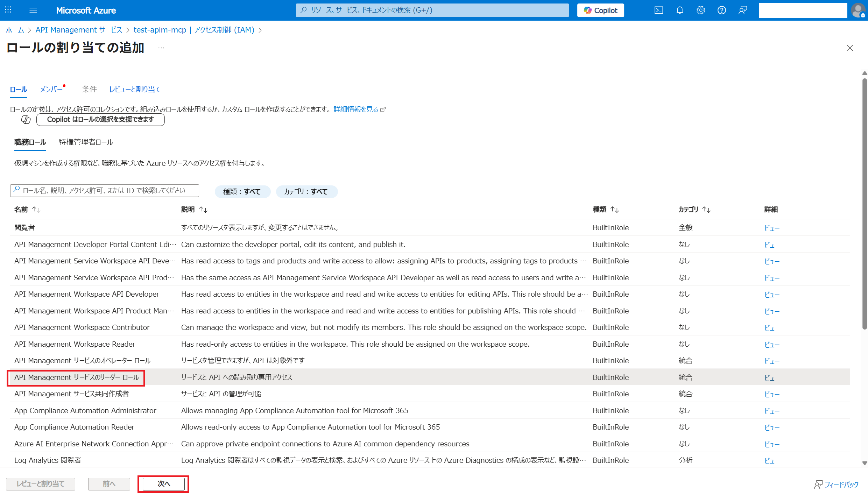
Task: Select the 閲覧者 role row
Action: (x=430, y=228)
